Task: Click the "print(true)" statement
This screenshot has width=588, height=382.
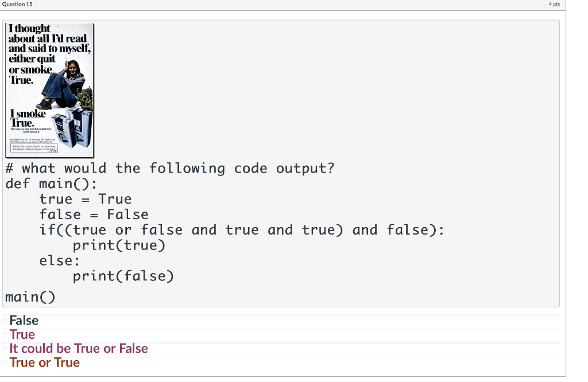Action: tap(119, 245)
